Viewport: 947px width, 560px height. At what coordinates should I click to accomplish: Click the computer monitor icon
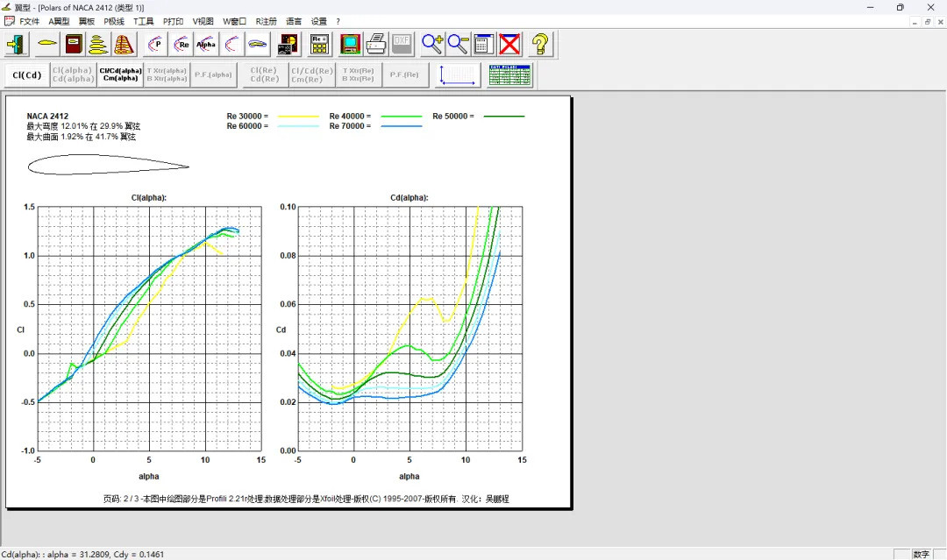(350, 44)
